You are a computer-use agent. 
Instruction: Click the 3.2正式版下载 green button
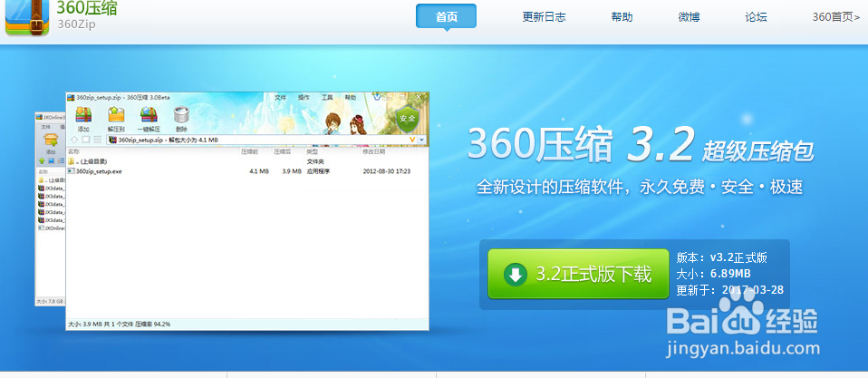578,274
